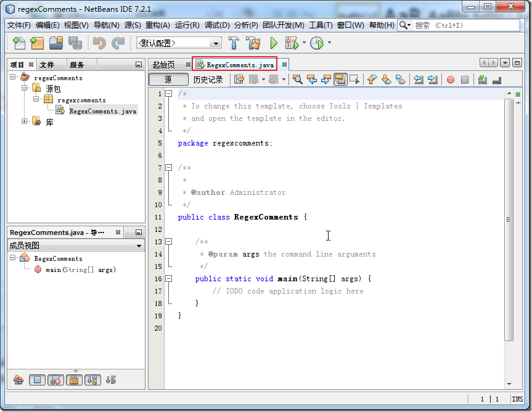Click the New File toolbar icon

tap(19, 43)
